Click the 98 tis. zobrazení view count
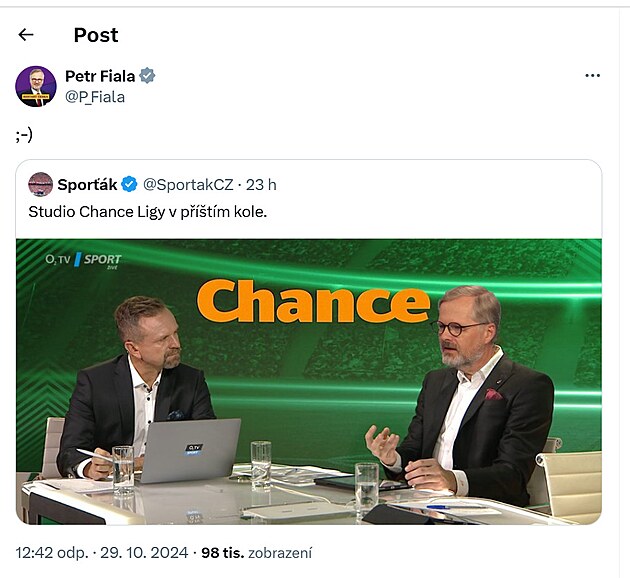 pyautogui.click(x=256, y=552)
